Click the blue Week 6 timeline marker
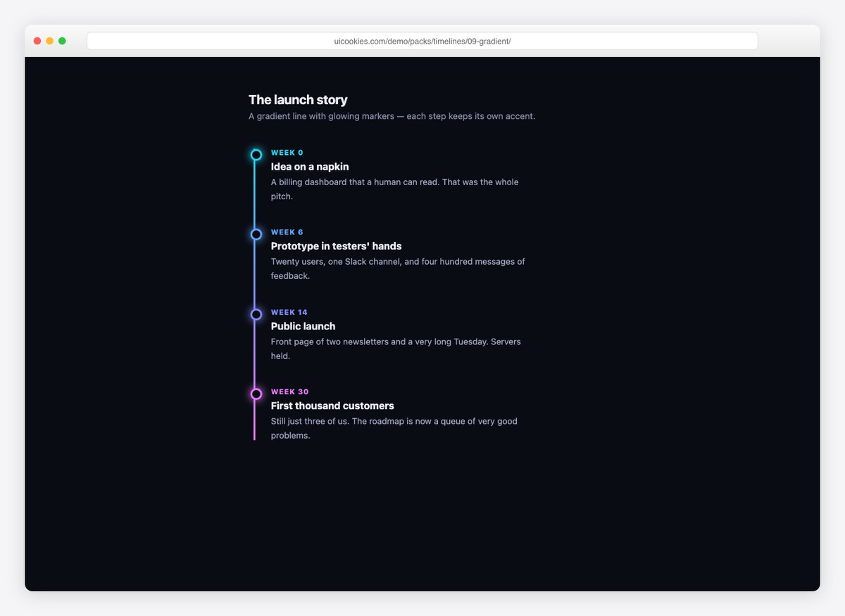The width and height of the screenshot is (845, 616). 256,234
